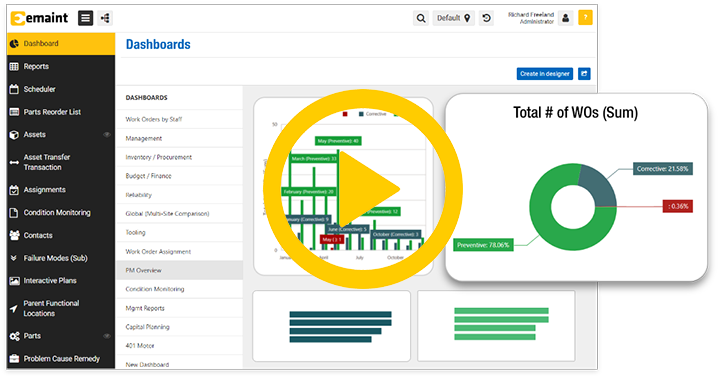Click the Create in designer button
This screenshot has height=378, width=725.
pos(545,73)
